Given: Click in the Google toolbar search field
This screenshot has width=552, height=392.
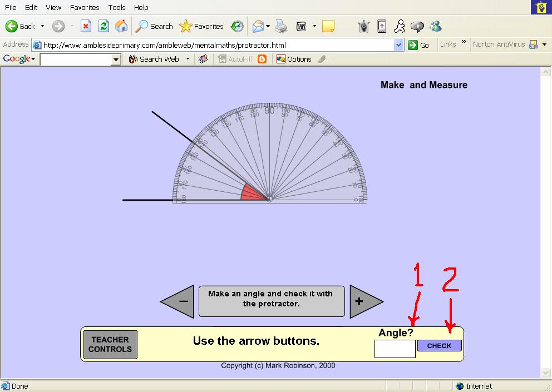Looking at the screenshot, I should pos(76,59).
